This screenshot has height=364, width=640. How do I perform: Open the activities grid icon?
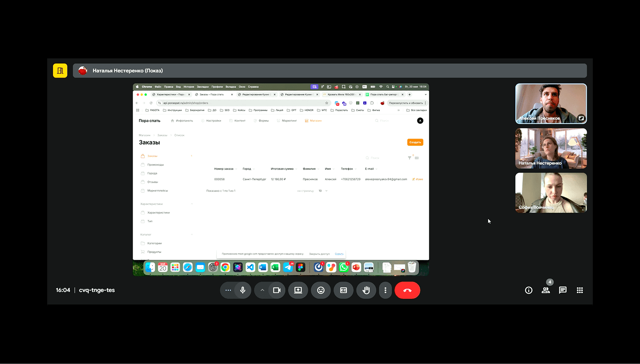point(580,290)
